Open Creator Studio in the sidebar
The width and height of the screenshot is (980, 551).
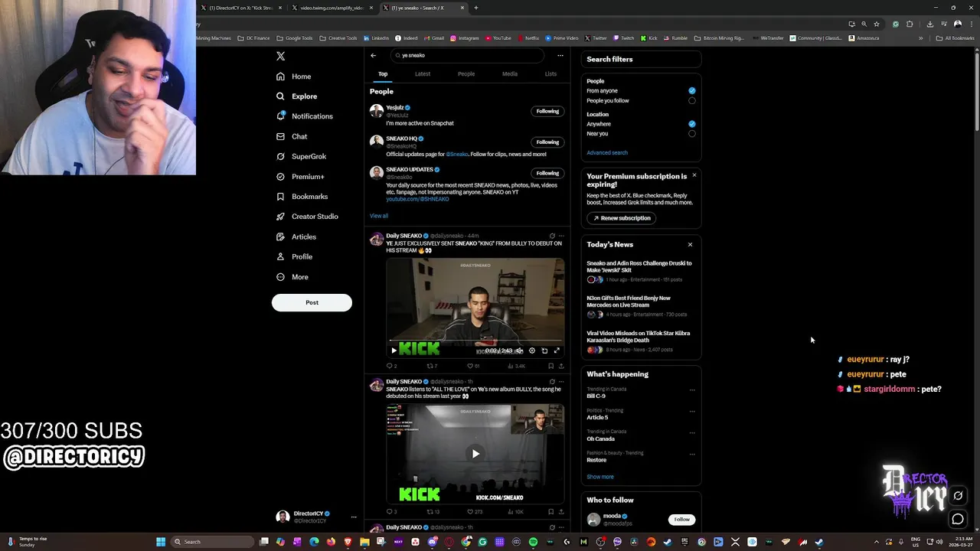(307, 217)
